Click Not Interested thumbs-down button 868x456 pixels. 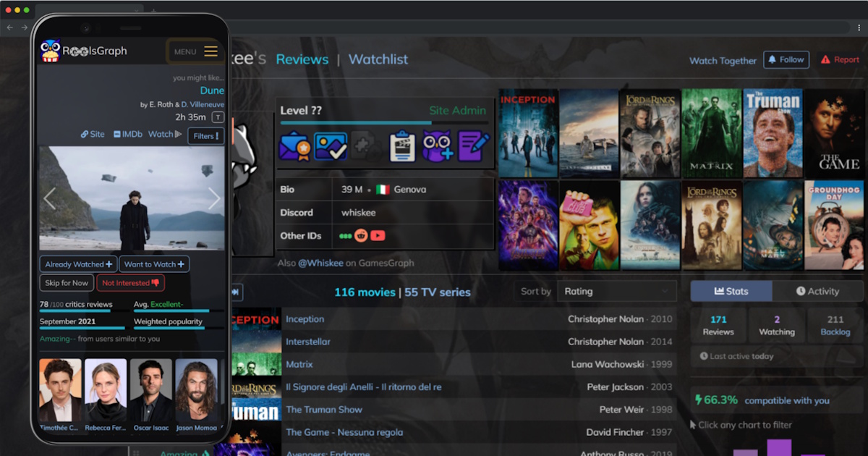[131, 283]
